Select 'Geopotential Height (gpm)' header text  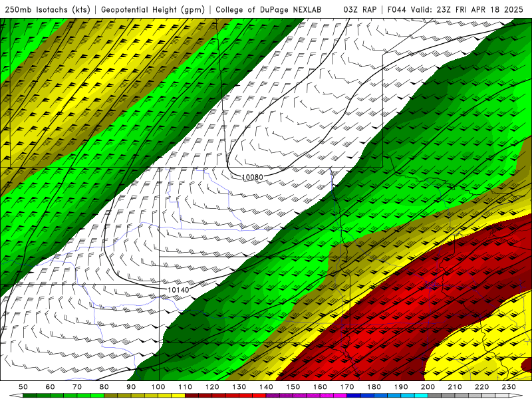pos(153,10)
